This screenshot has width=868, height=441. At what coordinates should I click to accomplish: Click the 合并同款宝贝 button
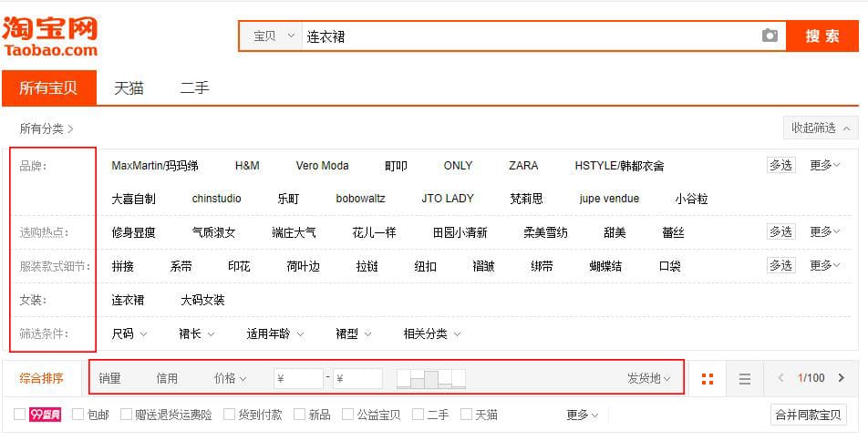[x=809, y=415]
